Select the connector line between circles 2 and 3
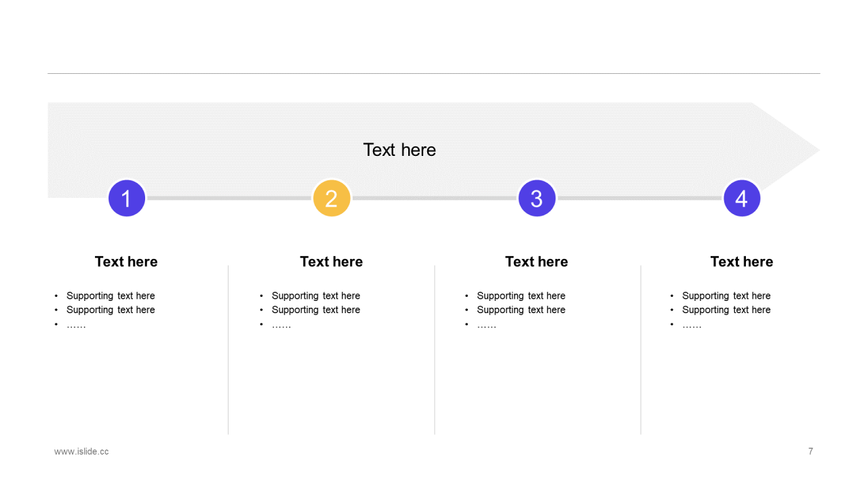Image resolution: width=868 pixels, height=488 pixels. click(x=435, y=199)
